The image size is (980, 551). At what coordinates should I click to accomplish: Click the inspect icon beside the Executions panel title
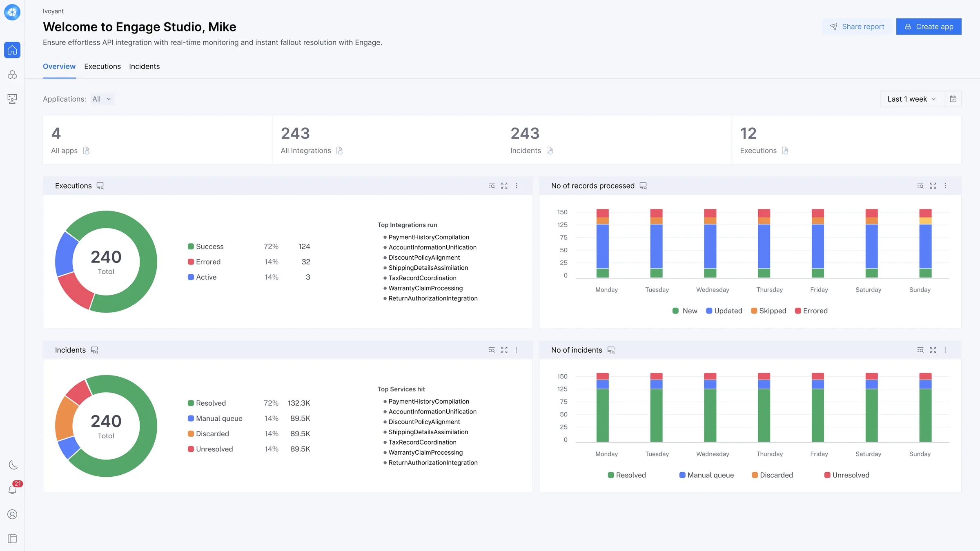click(100, 186)
